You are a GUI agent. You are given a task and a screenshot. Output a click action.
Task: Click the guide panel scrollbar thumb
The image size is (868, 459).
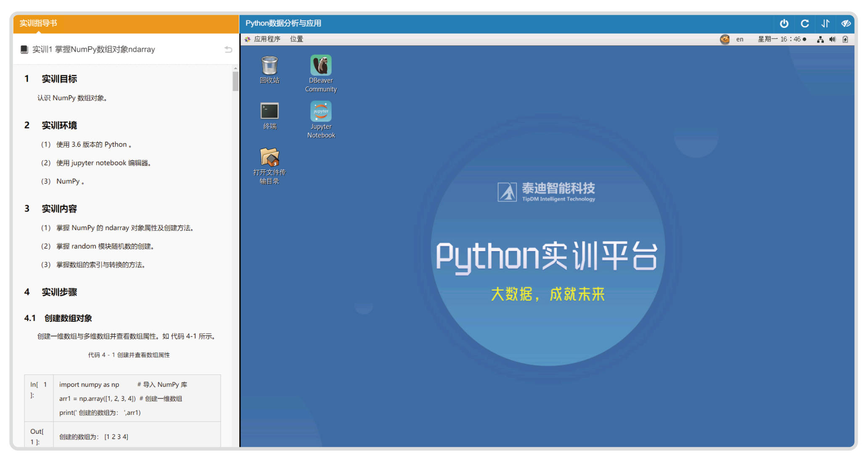[236, 81]
